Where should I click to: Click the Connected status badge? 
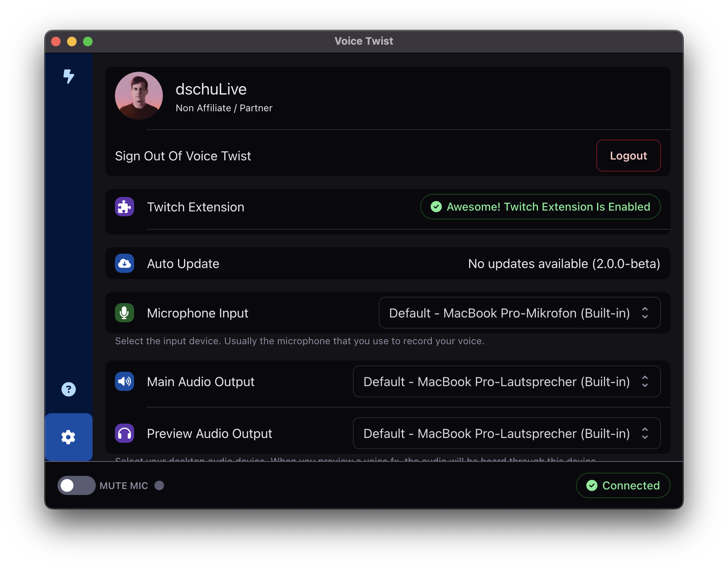tap(623, 485)
